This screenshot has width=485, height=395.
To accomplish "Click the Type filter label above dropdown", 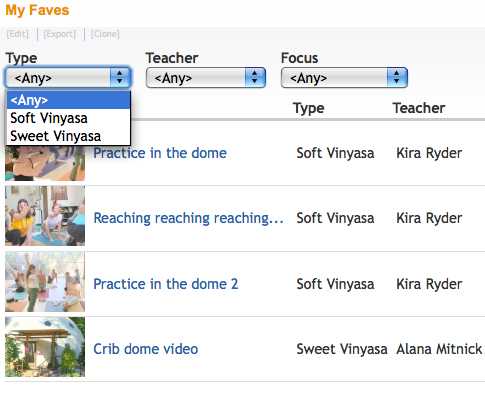I will 21,58.
